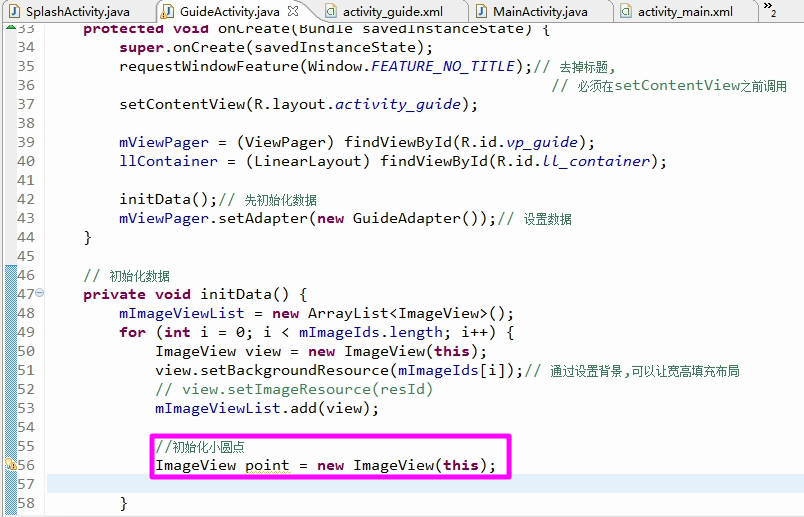Click the underlined variable name point
The height and width of the screenshot is (517, 804).
[x=267, y=466]
